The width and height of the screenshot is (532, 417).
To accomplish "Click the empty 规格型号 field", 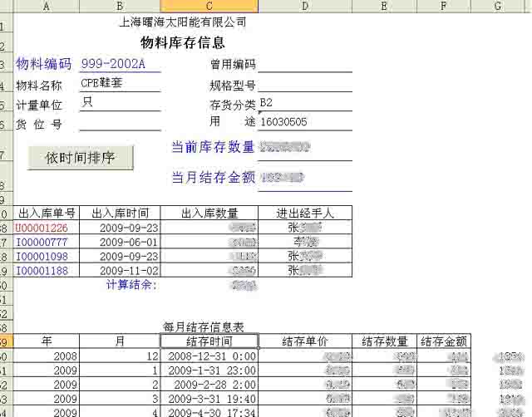I will pos(304,84).
